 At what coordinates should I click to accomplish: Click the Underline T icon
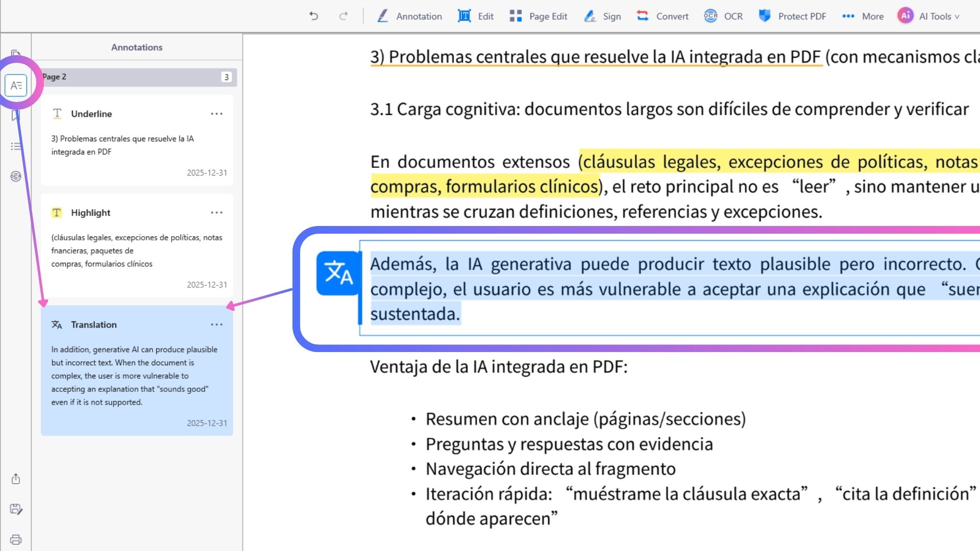click(57, 114)
